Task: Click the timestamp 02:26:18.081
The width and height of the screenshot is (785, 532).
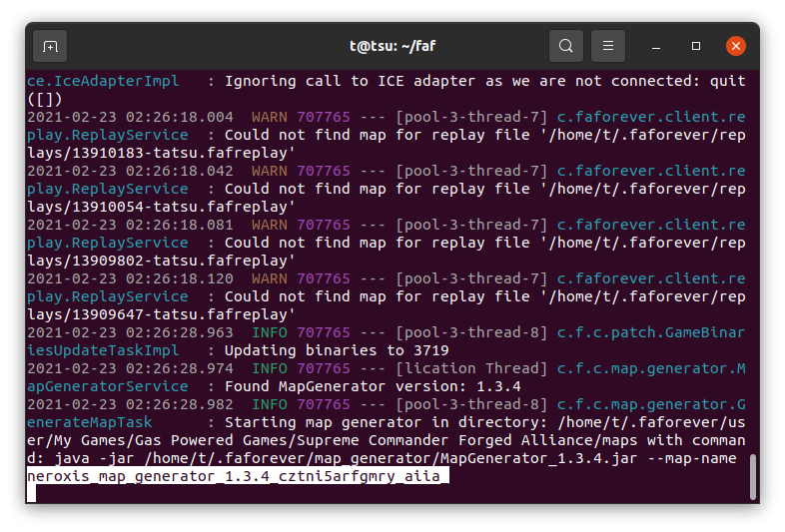Action: point(179,225)
